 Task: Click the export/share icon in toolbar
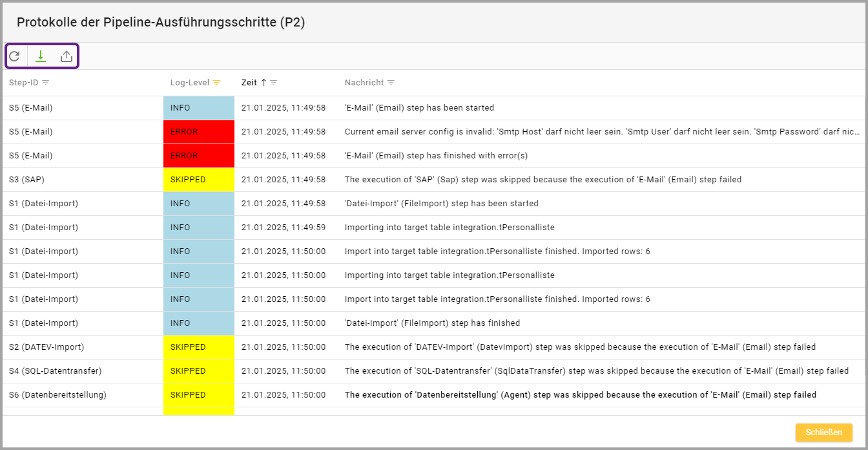point(67,56)
